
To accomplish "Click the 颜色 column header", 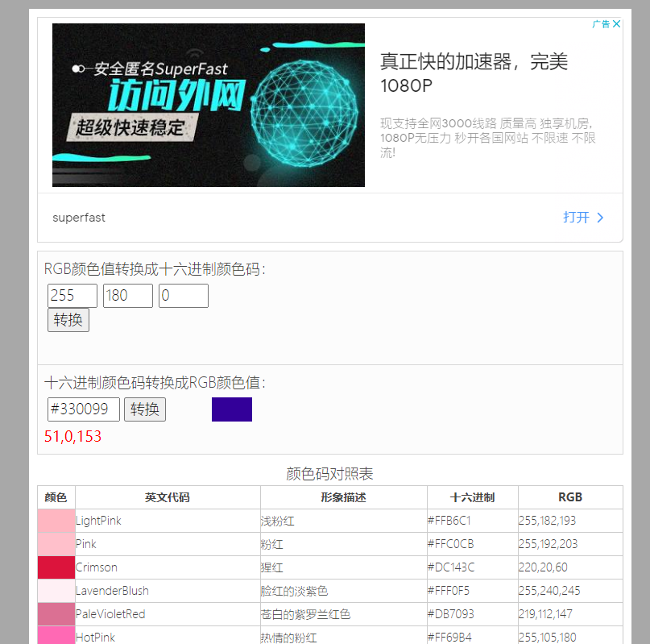I will (56, 497).
